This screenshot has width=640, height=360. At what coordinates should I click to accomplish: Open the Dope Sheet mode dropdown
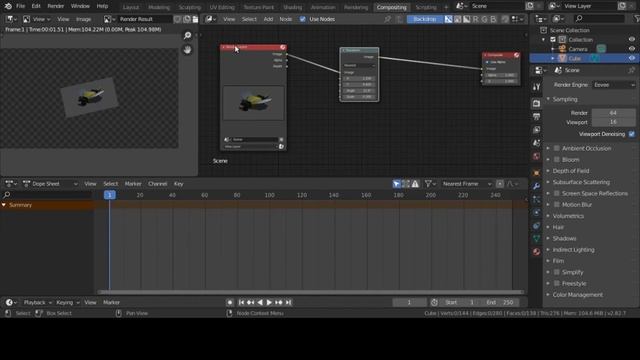50,184
